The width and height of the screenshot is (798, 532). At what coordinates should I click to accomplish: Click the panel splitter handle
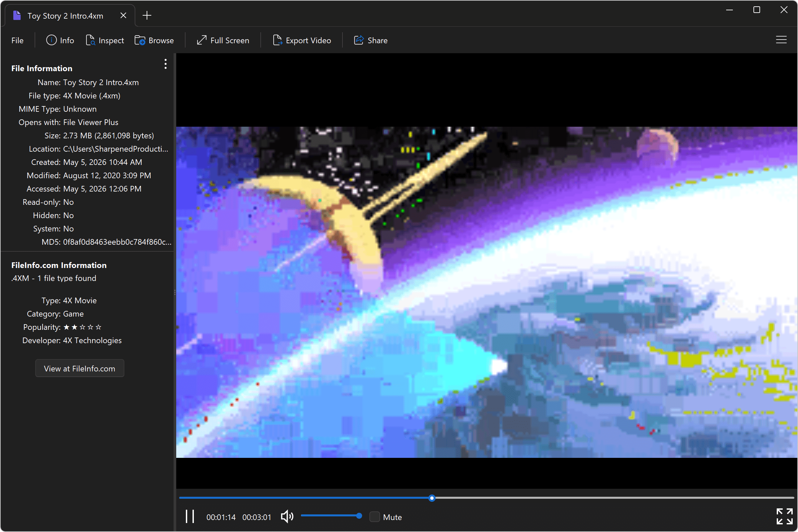coord(175,292)
